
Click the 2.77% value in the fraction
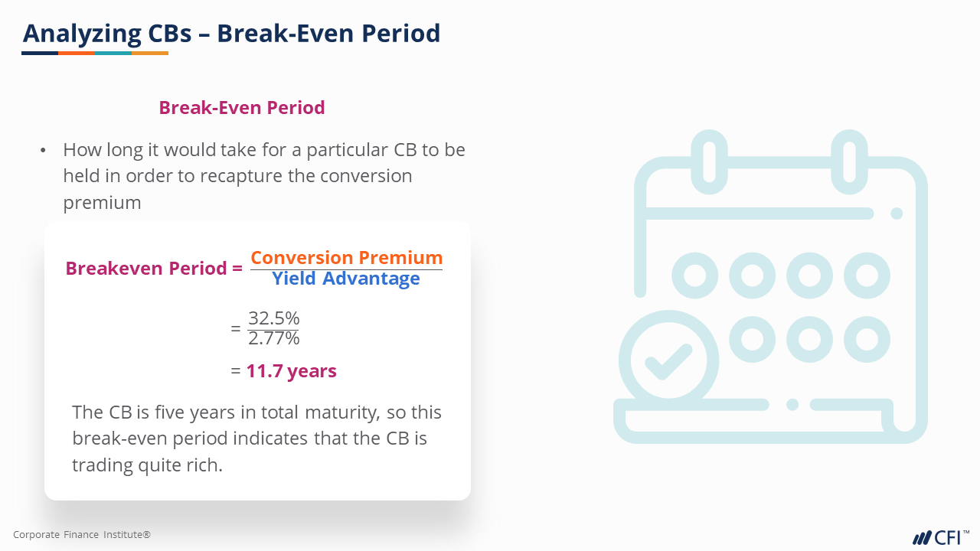(x=273, y=337)
